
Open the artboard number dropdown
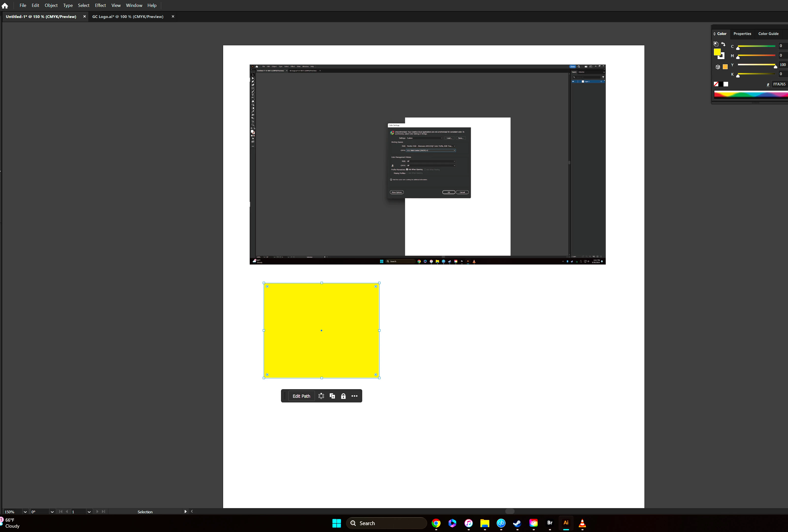pyautogui.click(x=89, y=512)
